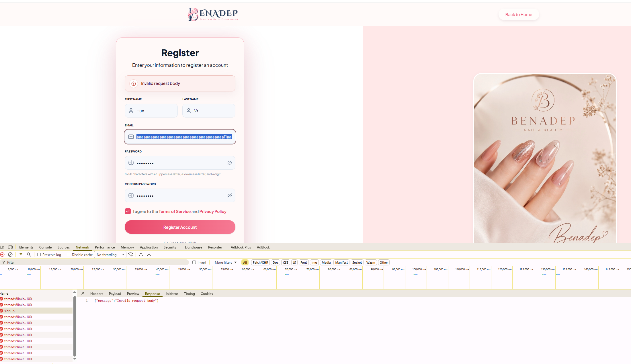Uncheck the Terms of Service agreement checkbox
The width and height of the screenshot is (631, 364).
tap(128, 211)
